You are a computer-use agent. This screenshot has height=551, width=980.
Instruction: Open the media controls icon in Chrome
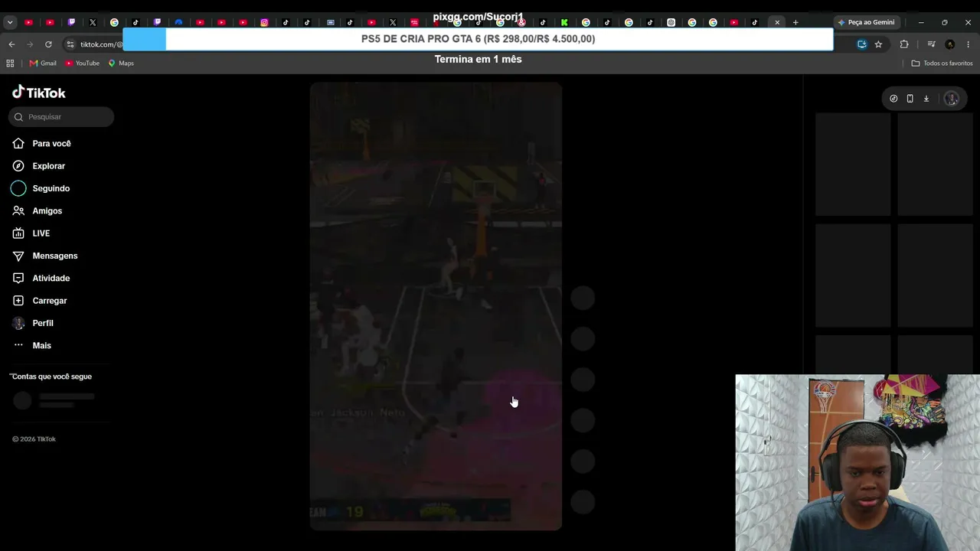tap(932, 44)
